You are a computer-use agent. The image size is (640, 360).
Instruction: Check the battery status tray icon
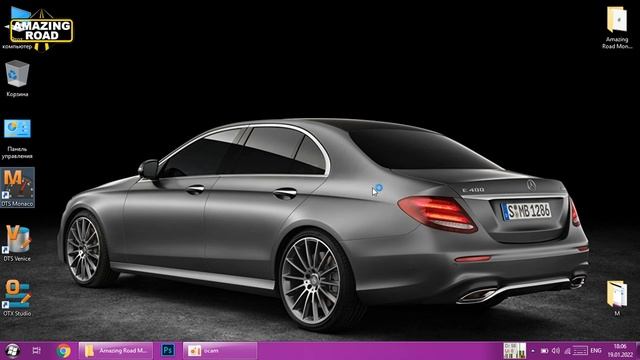(x=544, y=351)
